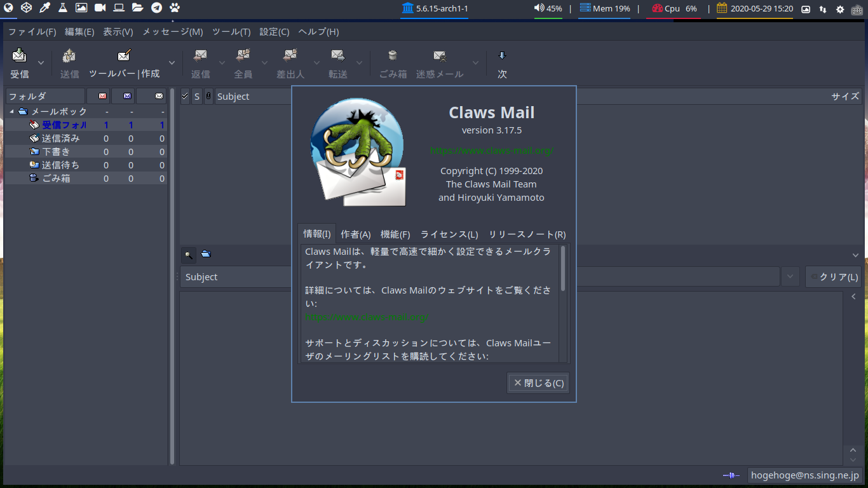Click hogehoge@ns.sing.ne.jp account selector
868x488 pixels.
804,475
